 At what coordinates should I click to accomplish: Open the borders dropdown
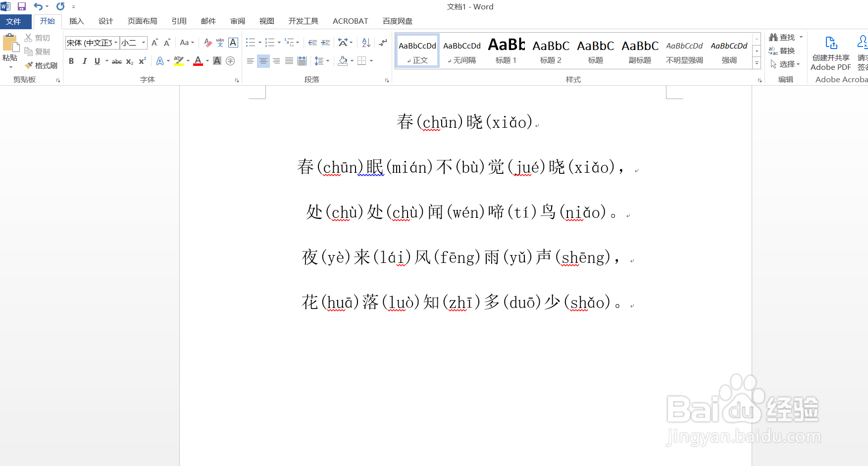[371, 61]
